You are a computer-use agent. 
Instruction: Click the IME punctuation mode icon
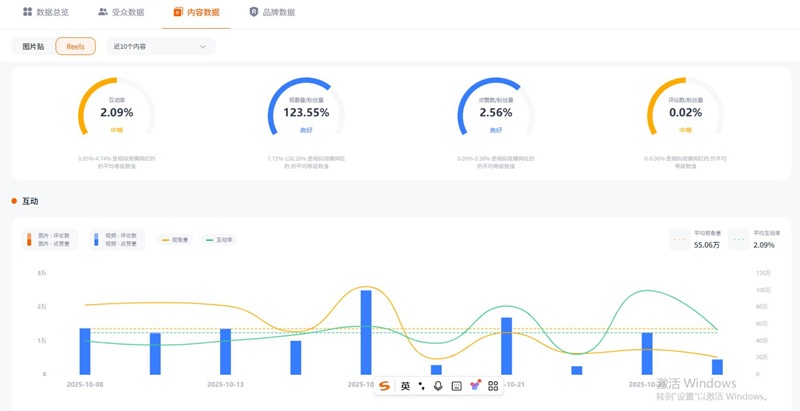click(x=422, y=386)
